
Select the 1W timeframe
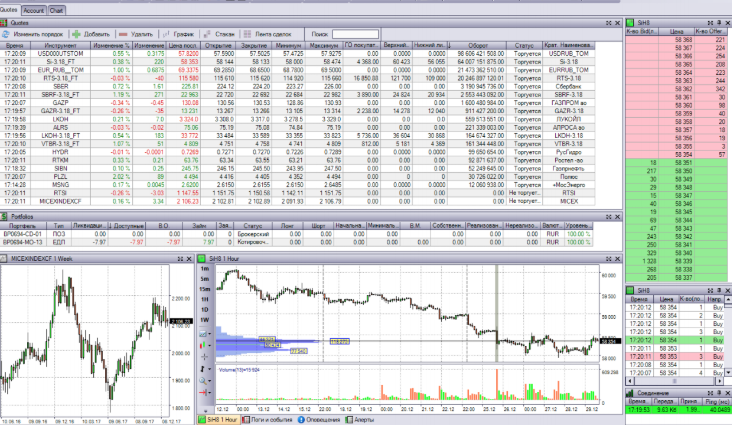(204, 320)
